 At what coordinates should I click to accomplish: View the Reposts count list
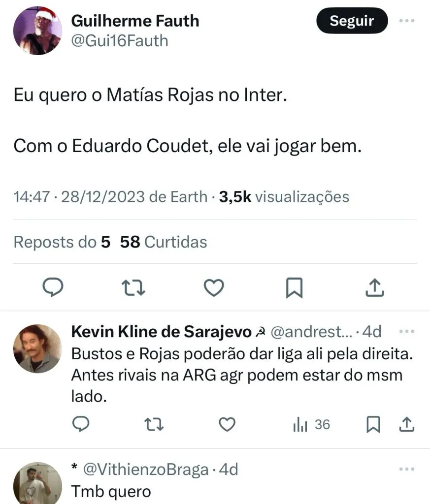[62, 242]
